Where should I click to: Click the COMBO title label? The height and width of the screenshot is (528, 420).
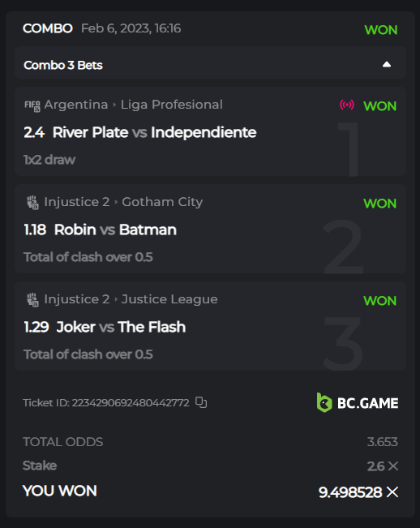click(48, 28)
